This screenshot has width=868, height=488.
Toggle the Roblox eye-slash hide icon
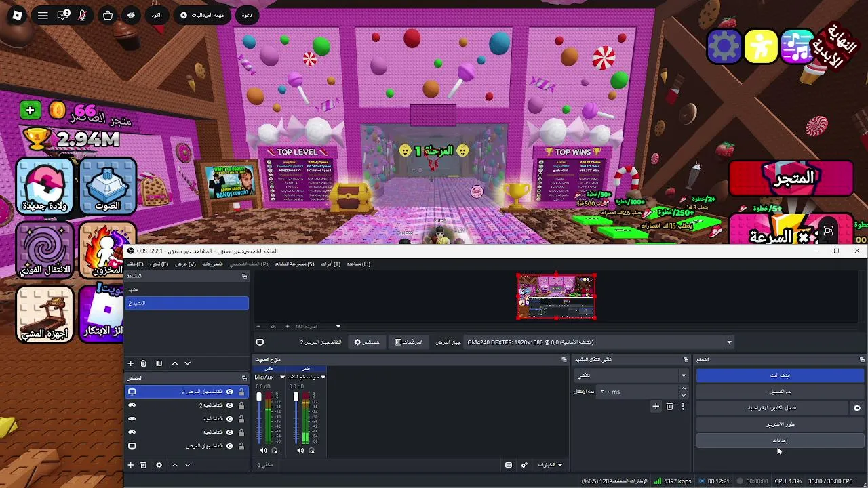131,15
